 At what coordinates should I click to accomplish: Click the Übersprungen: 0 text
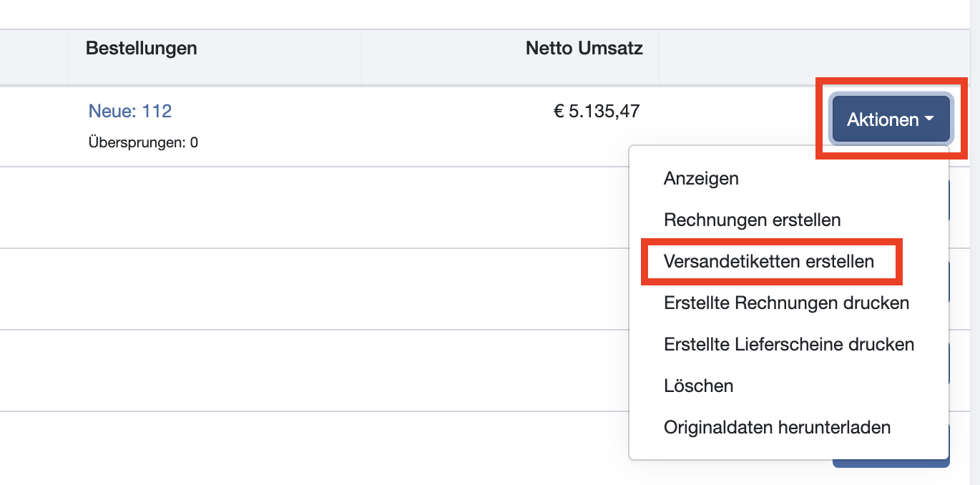coord(143,142)
